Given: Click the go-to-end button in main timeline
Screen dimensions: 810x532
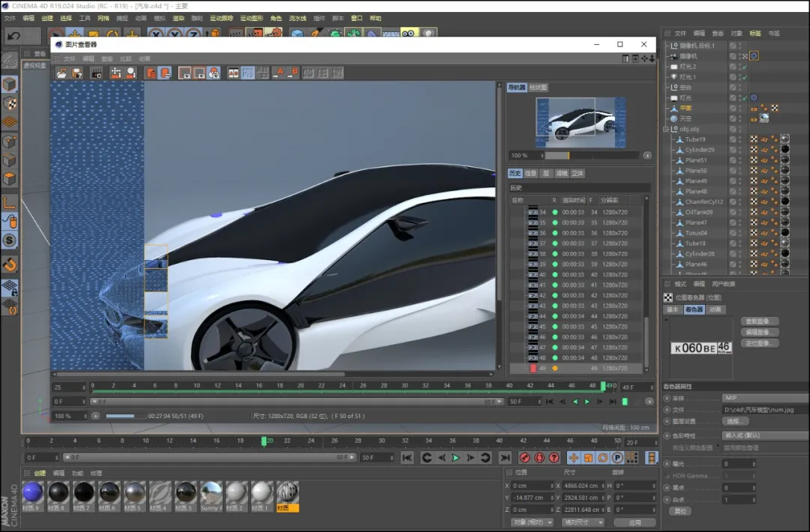Looking at the screenshot, I should pyautogui.click(x=505, y=458).
